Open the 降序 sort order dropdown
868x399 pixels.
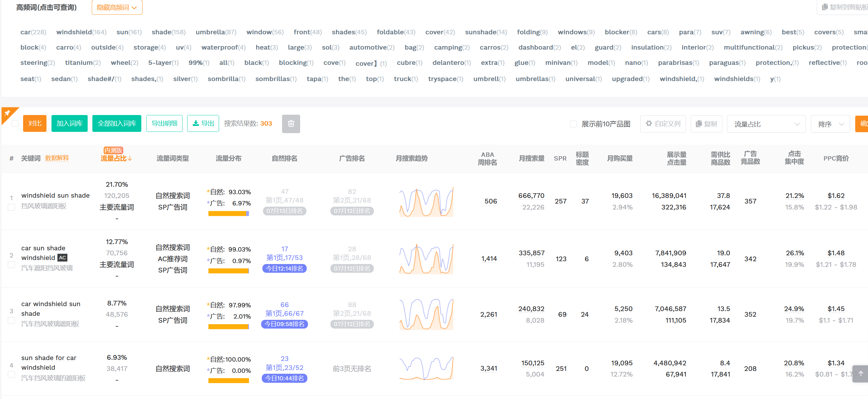(830, 124)
